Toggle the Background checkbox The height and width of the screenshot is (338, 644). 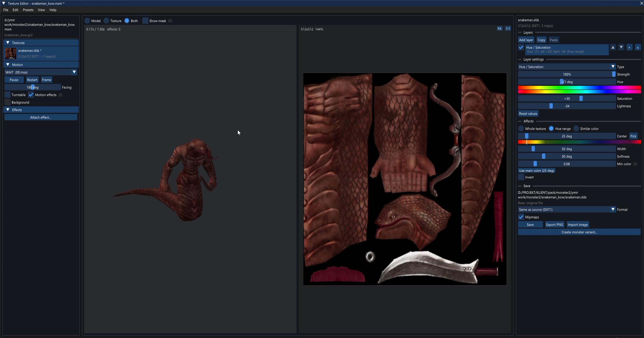pos(7,102)
